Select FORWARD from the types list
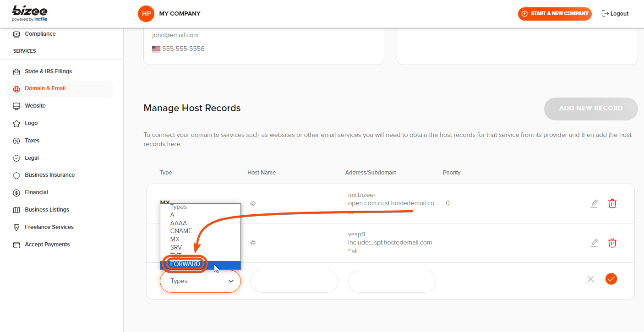644x332 pixels. pyautogui.click(x=185, y=264)
